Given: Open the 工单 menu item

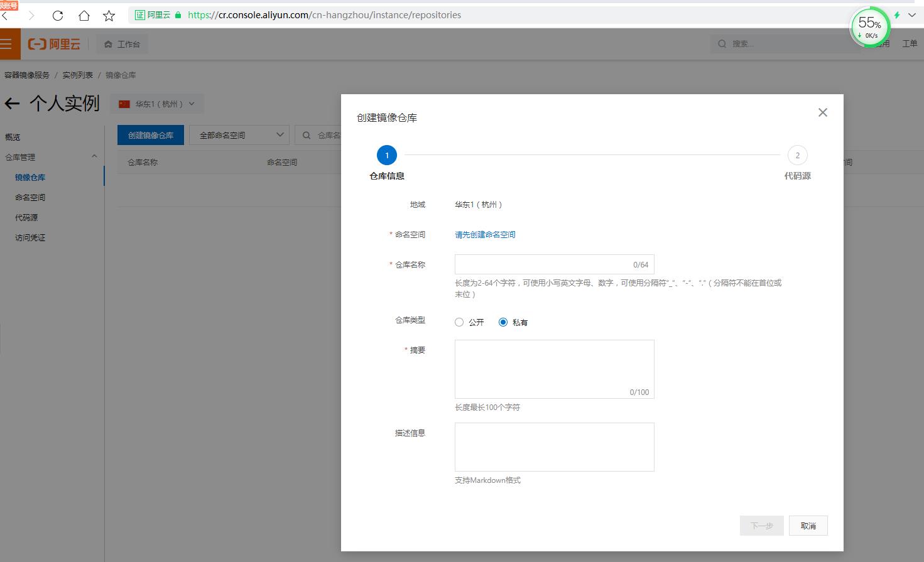Looking at the screenshot, I should click(x=910, y=44).
